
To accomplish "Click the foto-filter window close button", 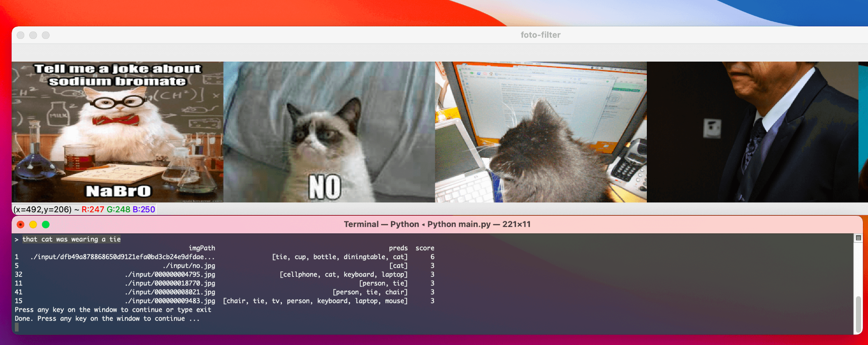I will (x=20, y=35).
